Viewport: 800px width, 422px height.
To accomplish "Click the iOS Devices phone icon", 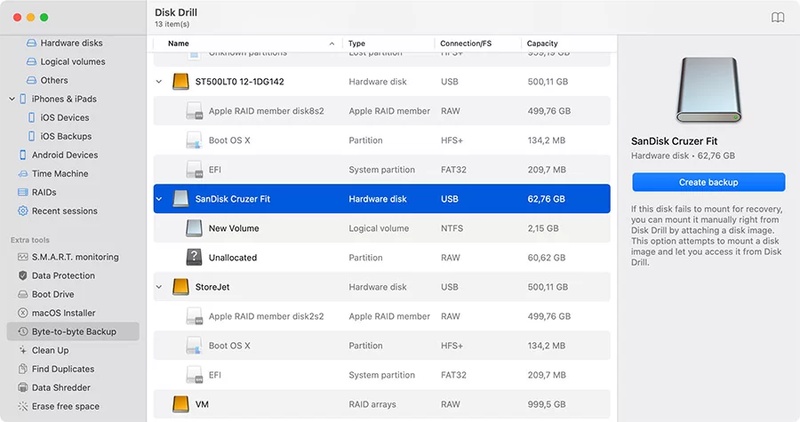I will (32, 117).
